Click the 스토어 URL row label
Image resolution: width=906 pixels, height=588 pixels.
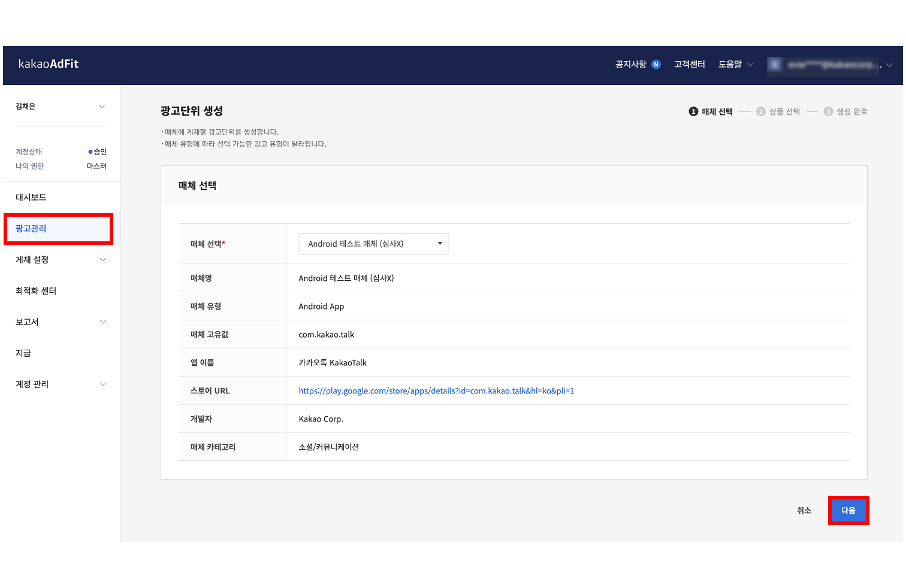210,390
